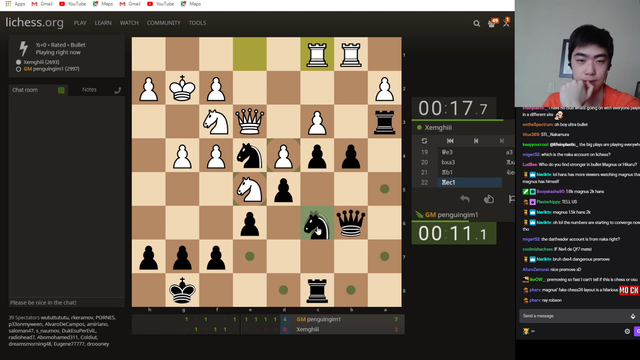Click the resign flag icon
Viewport: 640px width, 360px height.
click(x=511, y=199)
